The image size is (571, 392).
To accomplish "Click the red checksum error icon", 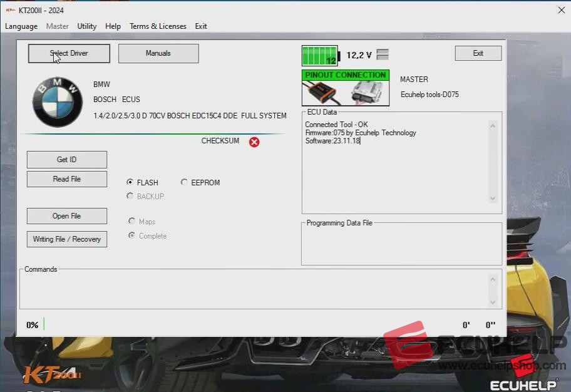I will 254,142.
